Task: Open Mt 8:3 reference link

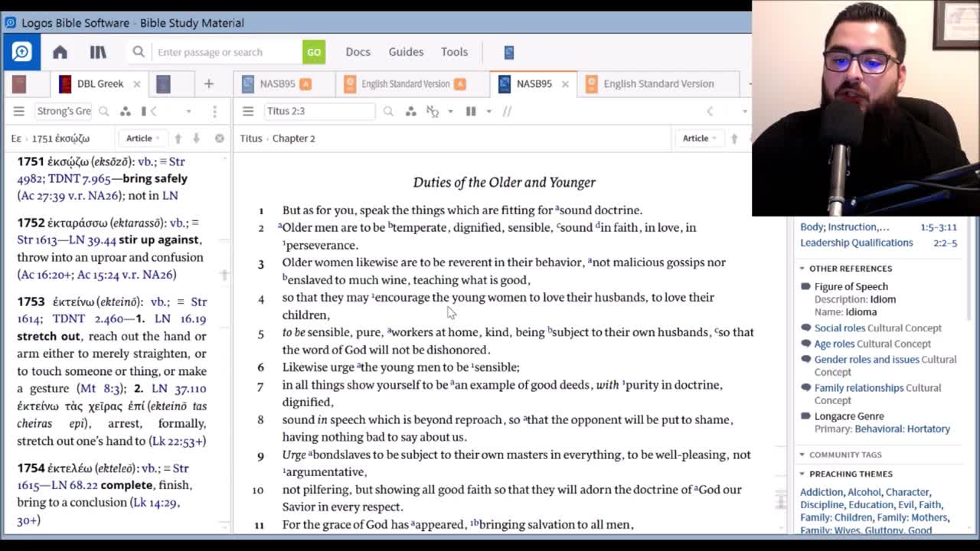Action: pyautogui.click(x=99, y=389)
